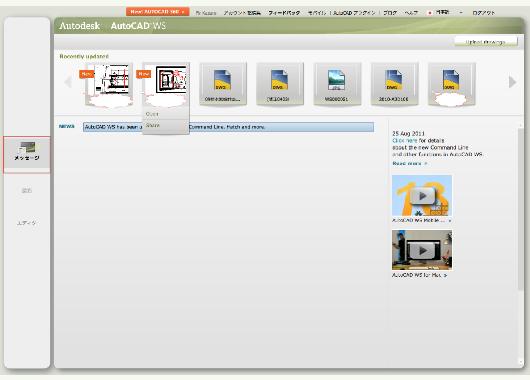Open the フィードバック link in top bar

[284, 13]
